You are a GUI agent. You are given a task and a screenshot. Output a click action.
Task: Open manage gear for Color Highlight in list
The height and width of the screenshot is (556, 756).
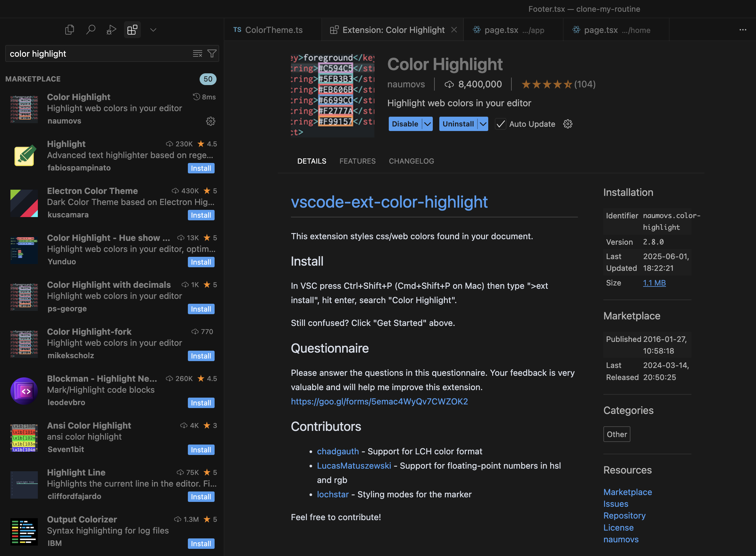click(x=210, y=121)
